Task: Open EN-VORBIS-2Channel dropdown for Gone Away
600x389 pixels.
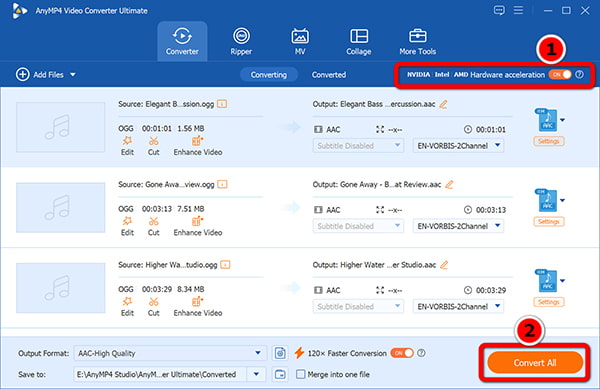Action: (x=458, y=226)
